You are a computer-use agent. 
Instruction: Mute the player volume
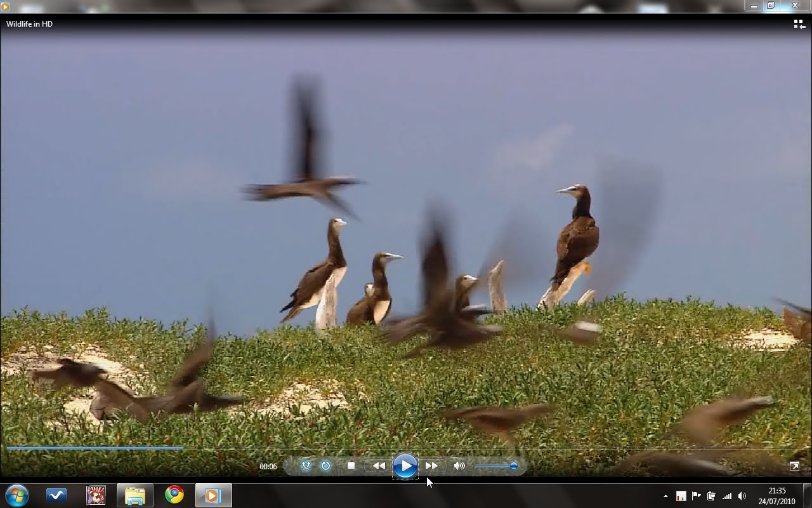[x=459, y=466]
